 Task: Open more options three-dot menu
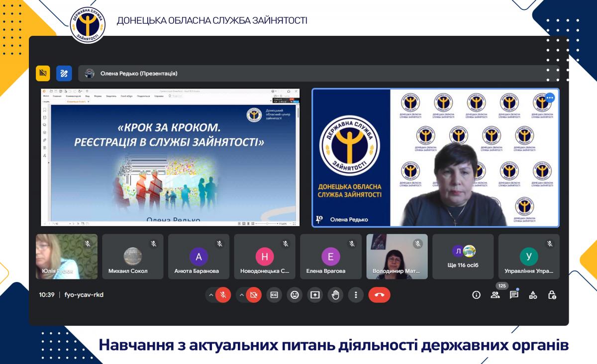(356, 295)
